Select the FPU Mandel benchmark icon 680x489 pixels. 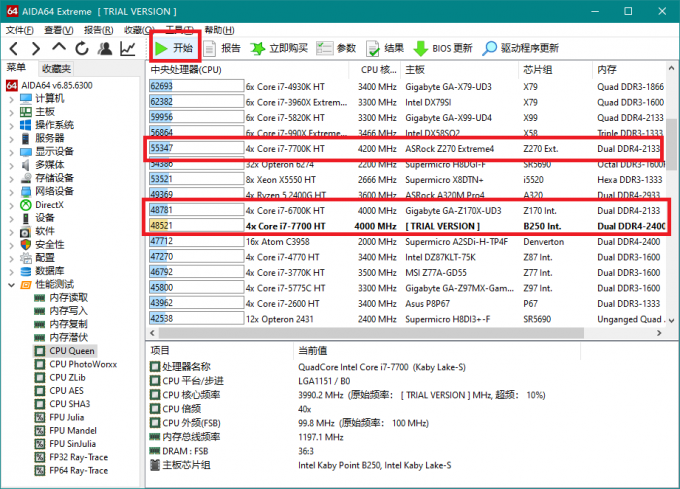coord(39,430)
